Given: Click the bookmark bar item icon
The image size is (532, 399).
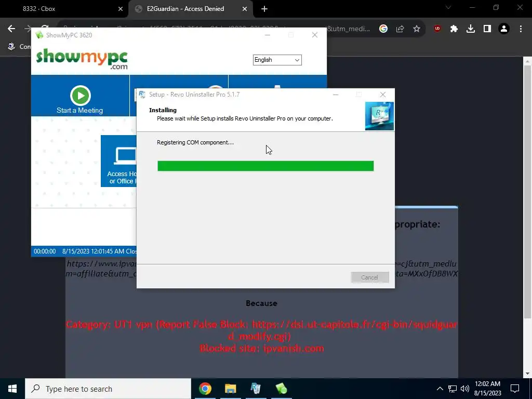Looking at the screenshot, I should pos(11,46).
